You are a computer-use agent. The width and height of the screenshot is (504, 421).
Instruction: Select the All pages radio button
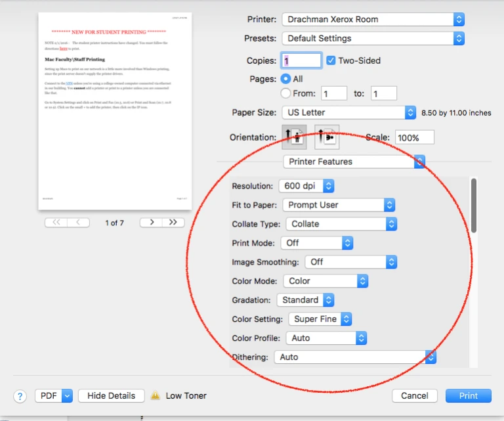[x=285, y=79]
